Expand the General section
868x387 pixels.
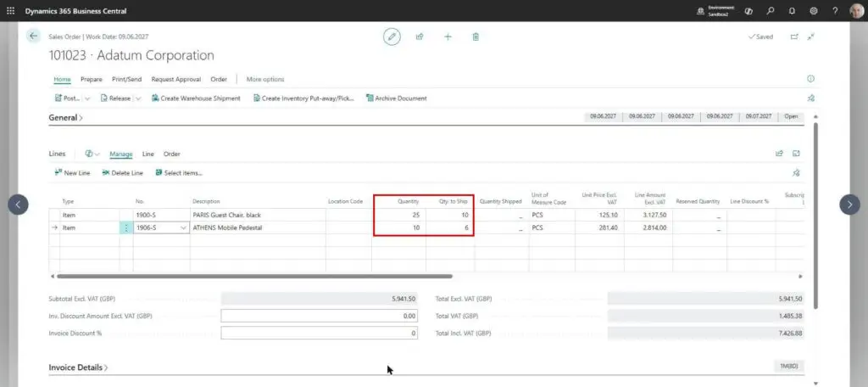click(x=66, y=117)
